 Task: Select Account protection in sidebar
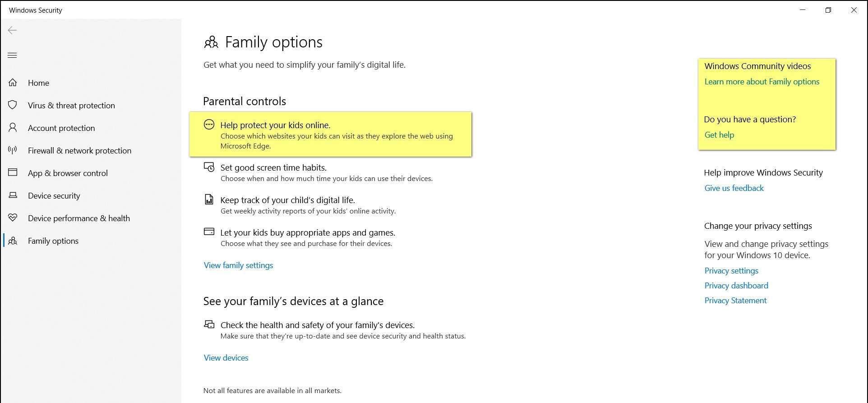pos(61,128)
